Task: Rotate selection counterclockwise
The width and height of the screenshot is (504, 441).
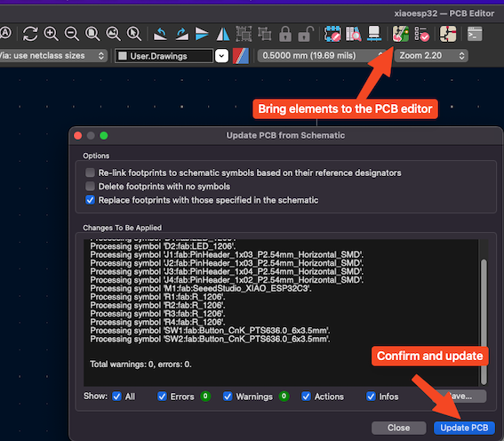Action: point(160,34)
